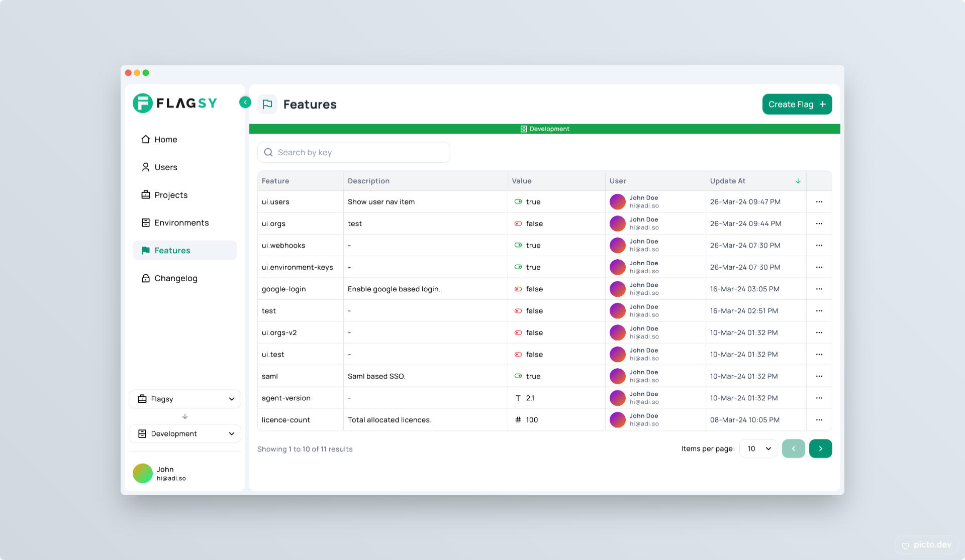Click the three-dots menu for saml feature
Image resolution: width=965 pixels, height=560 pixels.
[x=819, y=376]
